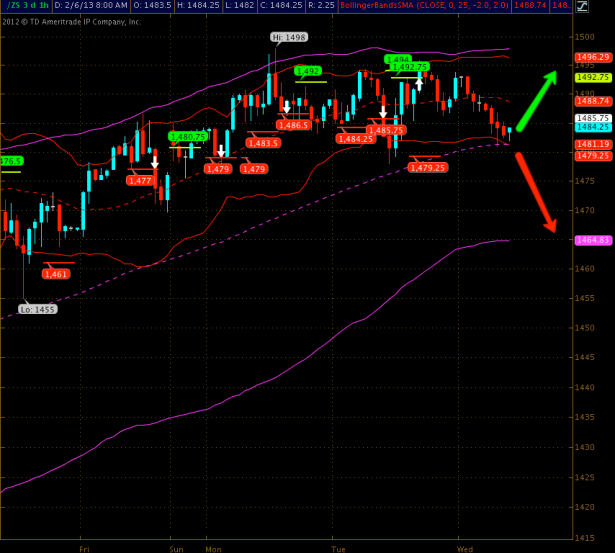Select the yellow 1492.75 axis price tag

(593, 77)
